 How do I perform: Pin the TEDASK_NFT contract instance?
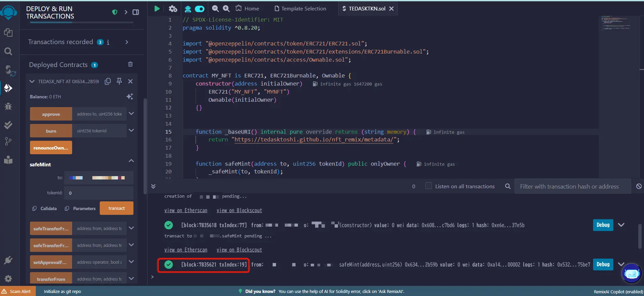(x=119, y=81)
